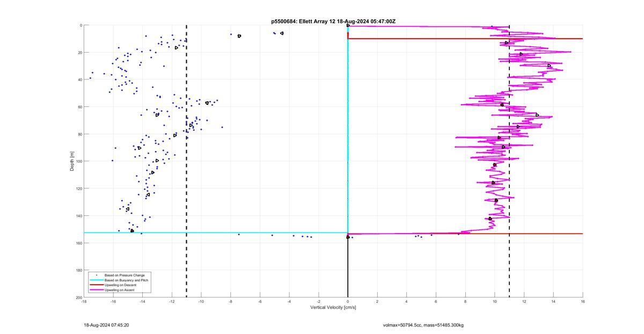Screen dimensions: 644x334
Task: Click the dashed vertical line at +11 cm/s
Action: 509,161
